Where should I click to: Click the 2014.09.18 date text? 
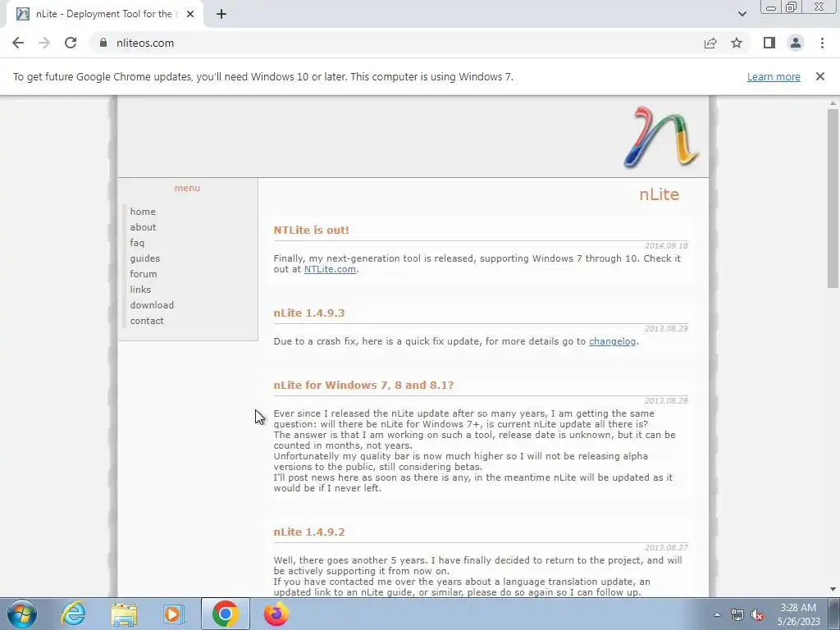tap(666, 246)
